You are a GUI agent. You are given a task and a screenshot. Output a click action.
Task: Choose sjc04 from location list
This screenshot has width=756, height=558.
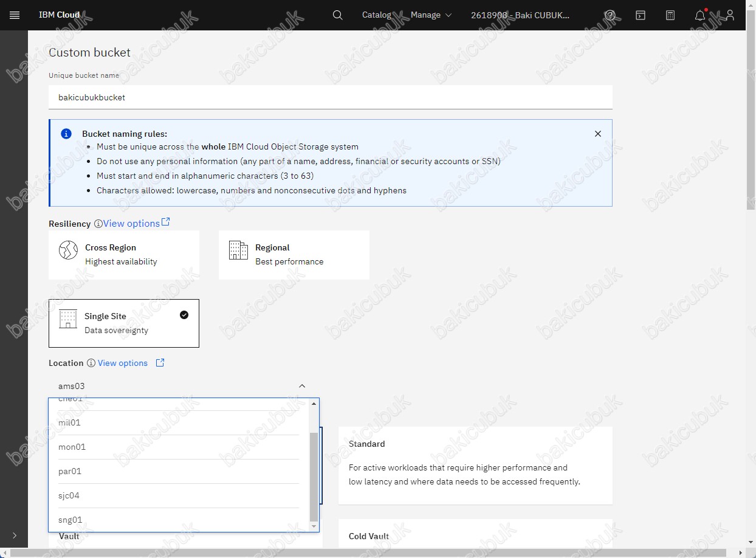click(179, 495)
